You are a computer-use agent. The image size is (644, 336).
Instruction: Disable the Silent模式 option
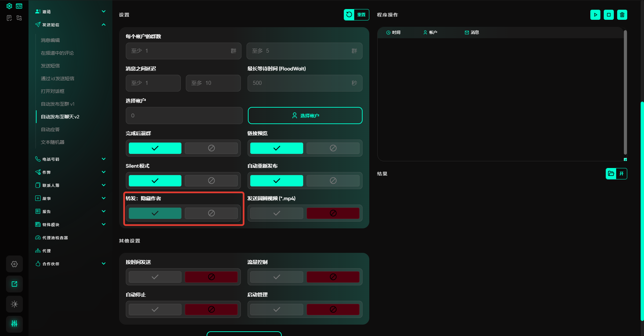(211, 181)
